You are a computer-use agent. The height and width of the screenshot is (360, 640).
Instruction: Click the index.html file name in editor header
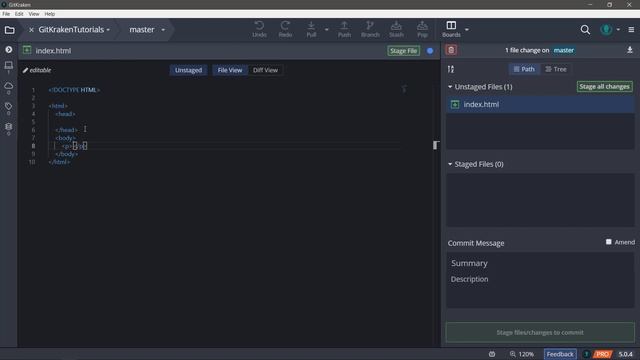click(x=53, y=51)
